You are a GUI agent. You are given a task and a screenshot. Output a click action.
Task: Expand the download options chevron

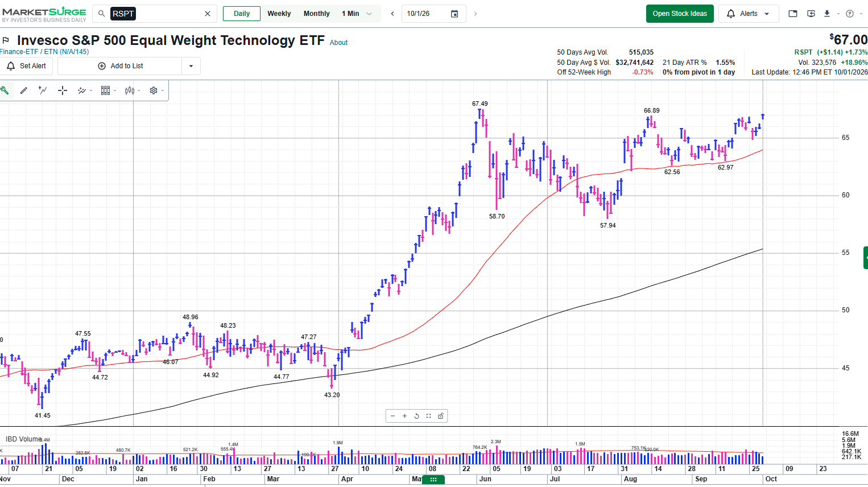pos(838,14)
